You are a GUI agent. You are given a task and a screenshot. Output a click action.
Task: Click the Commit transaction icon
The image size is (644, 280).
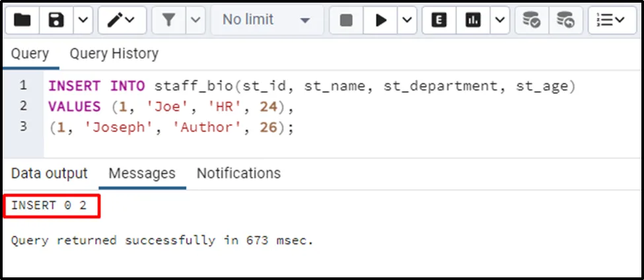pos(532,20)
